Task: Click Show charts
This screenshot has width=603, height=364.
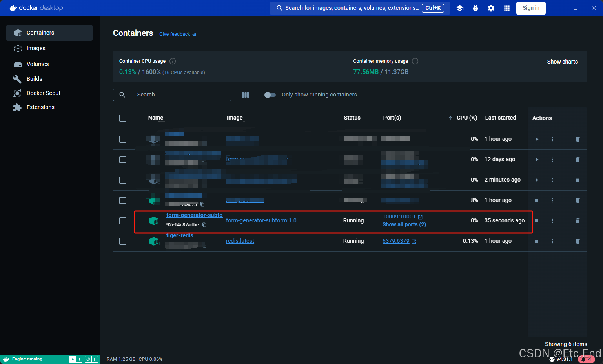Action: pos(562,62)
